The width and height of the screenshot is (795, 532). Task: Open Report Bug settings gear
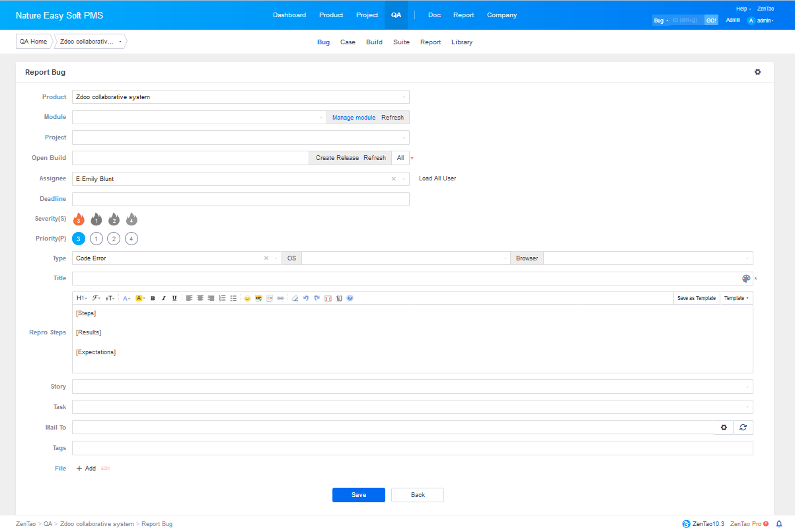tap(757, 72)
